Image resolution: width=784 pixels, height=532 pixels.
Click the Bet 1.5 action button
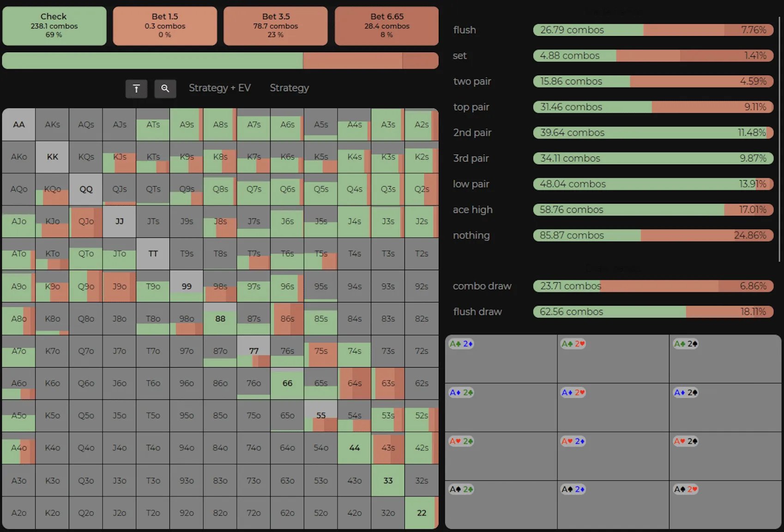point(165,26)
